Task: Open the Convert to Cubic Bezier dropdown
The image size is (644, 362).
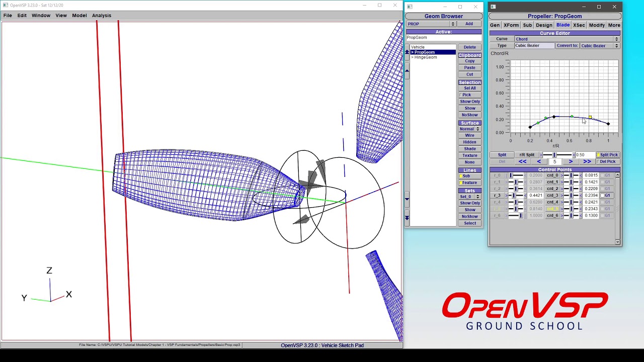Action: click(x=599, y=46)
